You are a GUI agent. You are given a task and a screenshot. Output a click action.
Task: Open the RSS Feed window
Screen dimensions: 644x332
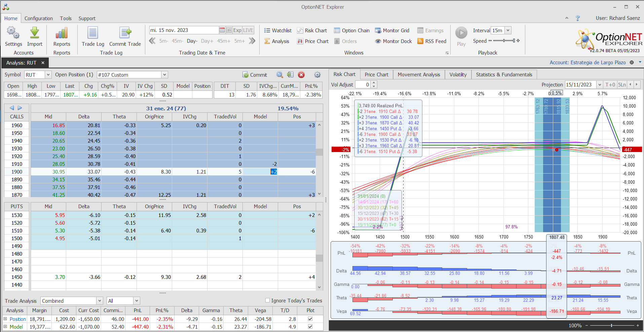pos(431,41)
